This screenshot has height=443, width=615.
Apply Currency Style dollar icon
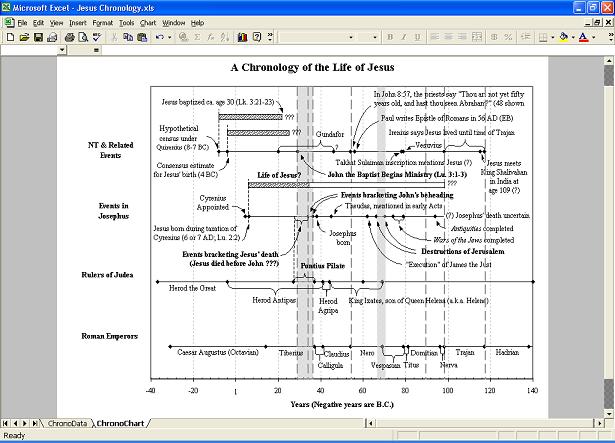[x=494, y=37]
